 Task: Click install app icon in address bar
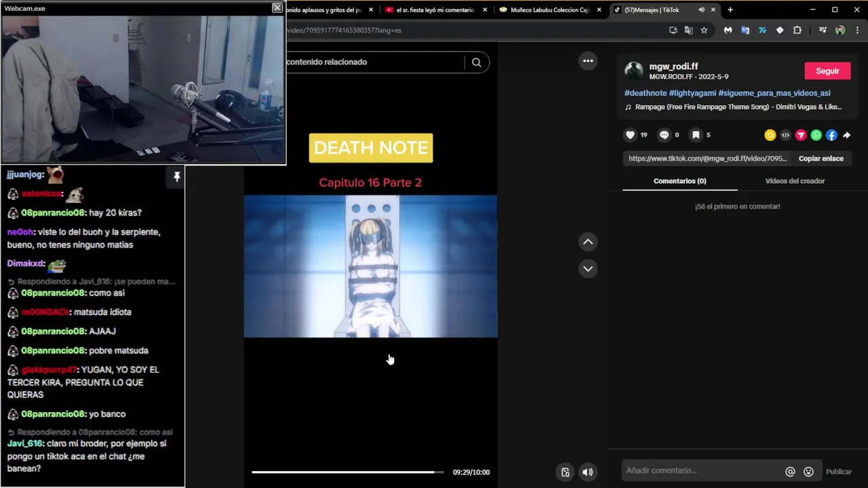click(673, 30)
